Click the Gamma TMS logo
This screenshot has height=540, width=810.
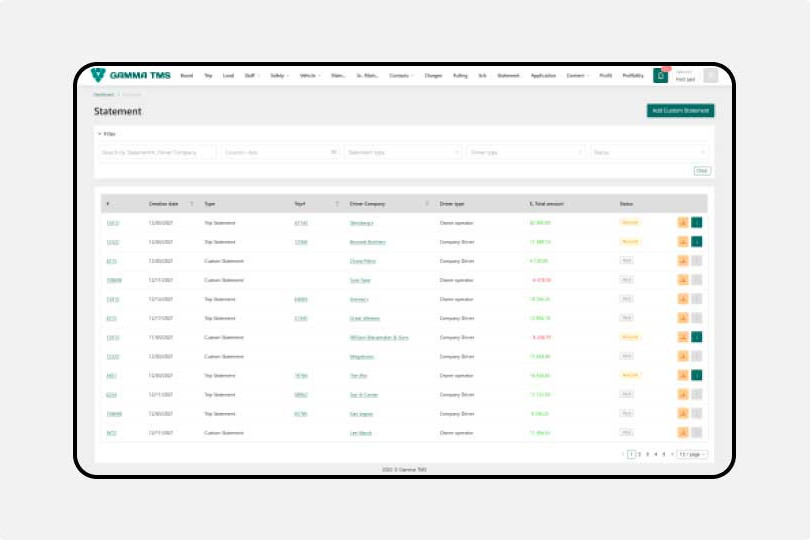(131, 75)
